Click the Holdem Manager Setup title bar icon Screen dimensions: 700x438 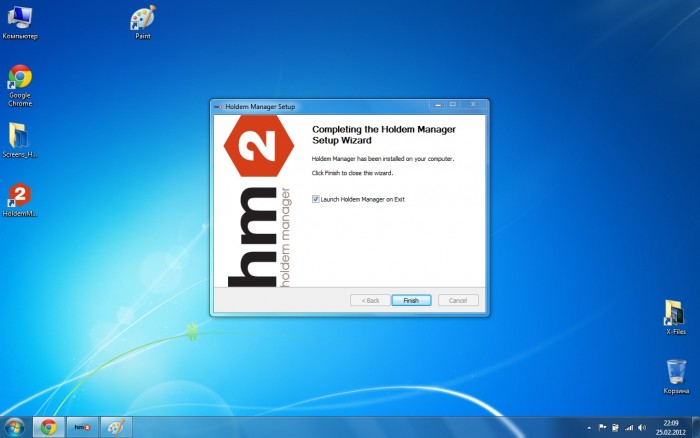218,107
